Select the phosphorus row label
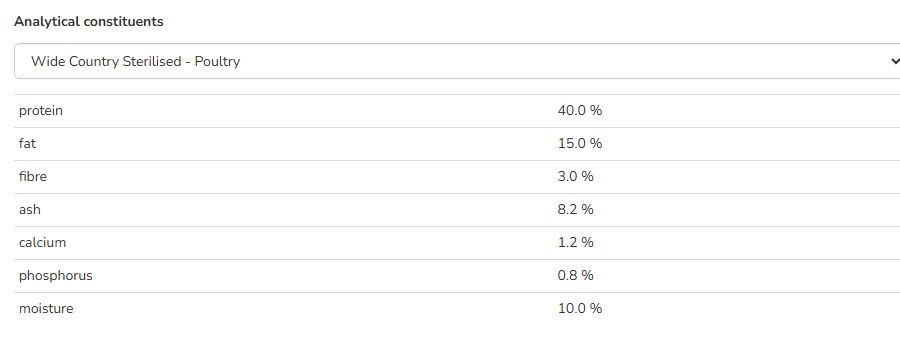Image resolution: width=900 pixels, height=363 pixels. click(x=56, y=276)
